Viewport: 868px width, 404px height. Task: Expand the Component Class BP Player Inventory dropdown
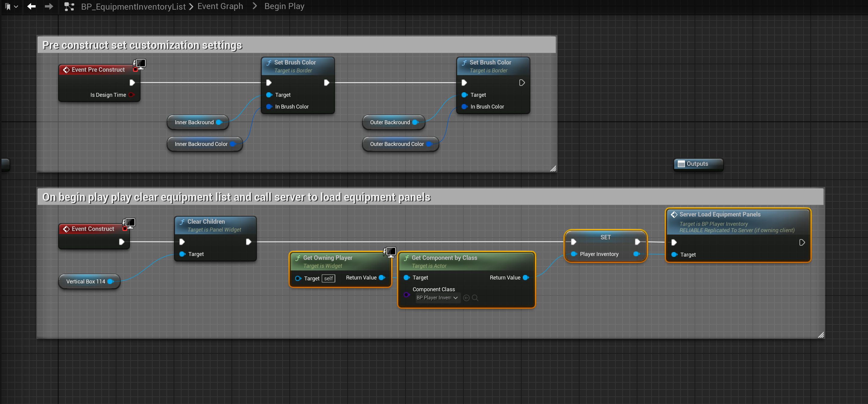point(438,298)
